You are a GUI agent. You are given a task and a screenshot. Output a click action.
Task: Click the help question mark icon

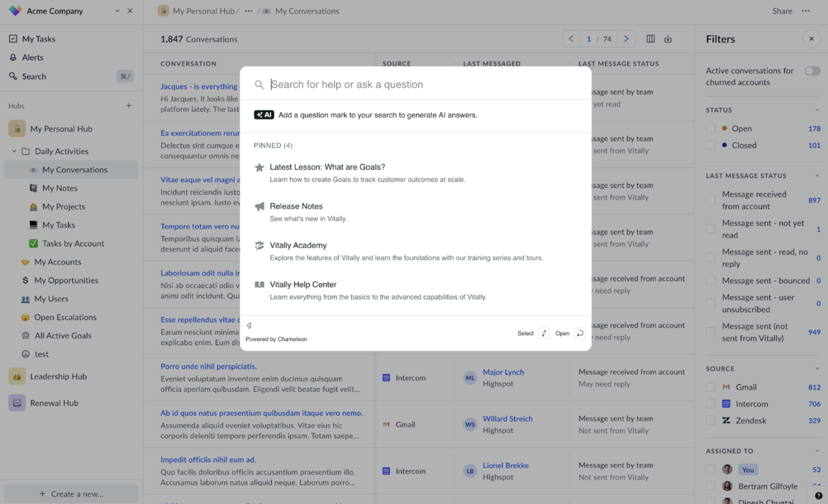click(x=818, y=496)
